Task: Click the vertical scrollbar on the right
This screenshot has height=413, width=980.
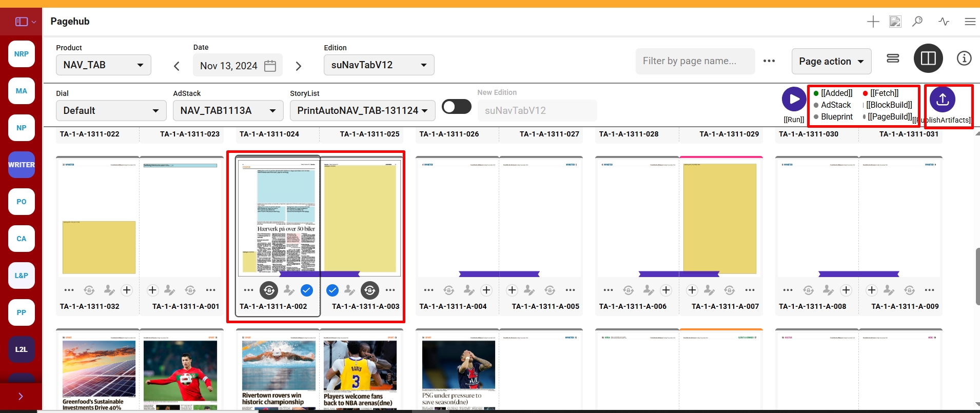Action: click(977, 276)
